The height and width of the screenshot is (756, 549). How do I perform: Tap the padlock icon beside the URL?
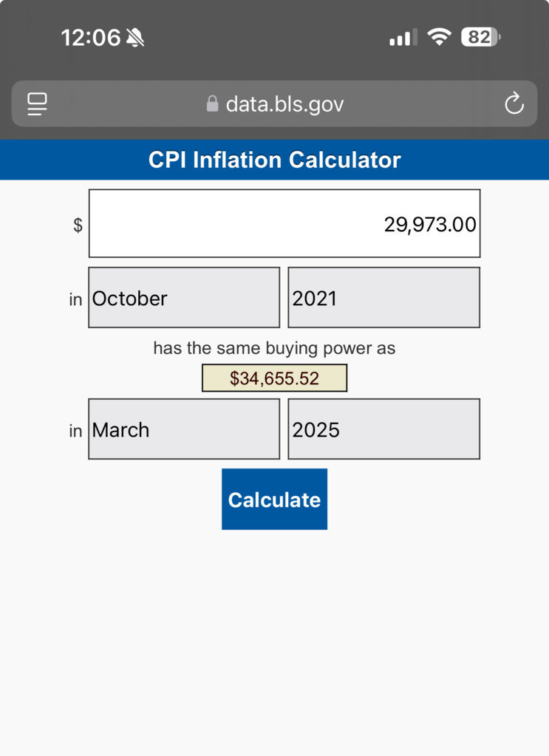(x=212, y=103)
